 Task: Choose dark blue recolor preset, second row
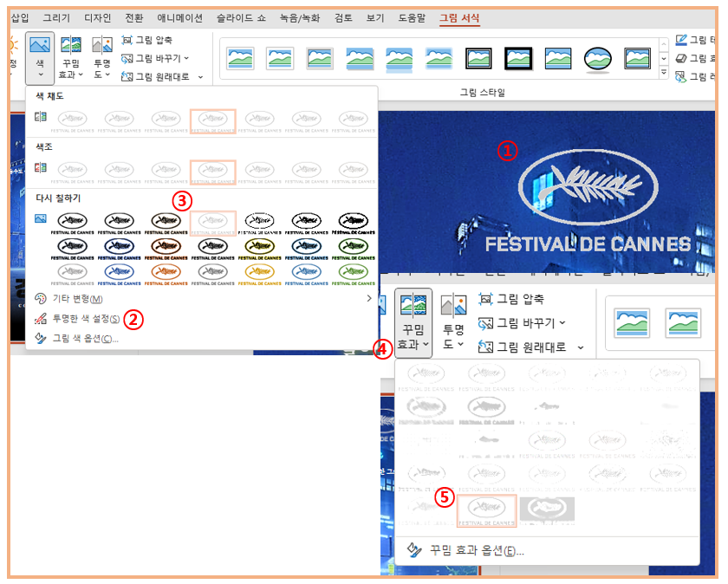[x=120, y=250]
